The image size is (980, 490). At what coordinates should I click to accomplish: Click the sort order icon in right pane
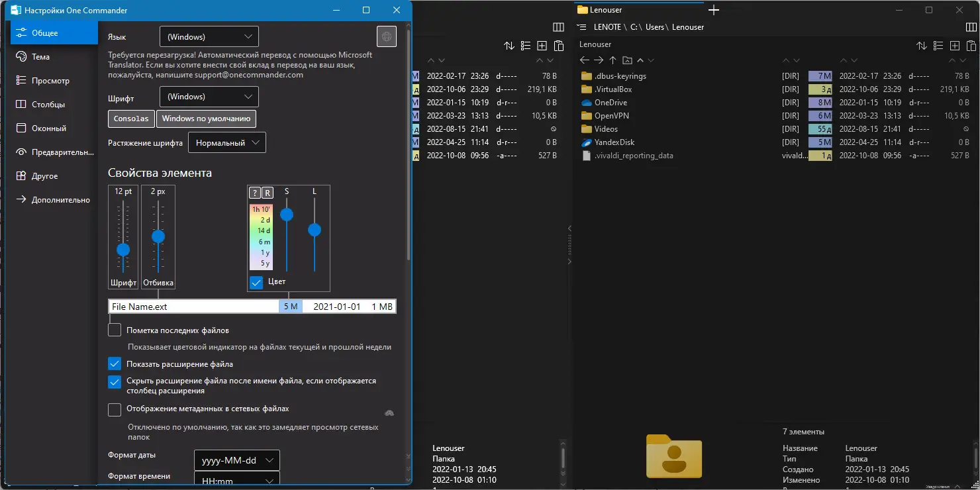921,45
